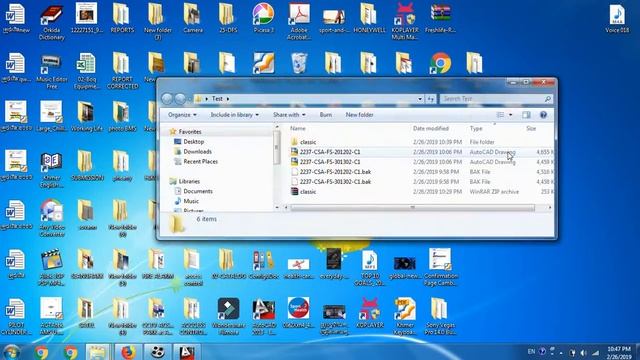Open the Picasa 3 desktop shortcut
640x360 pixels.
click(x=263, y=18)
